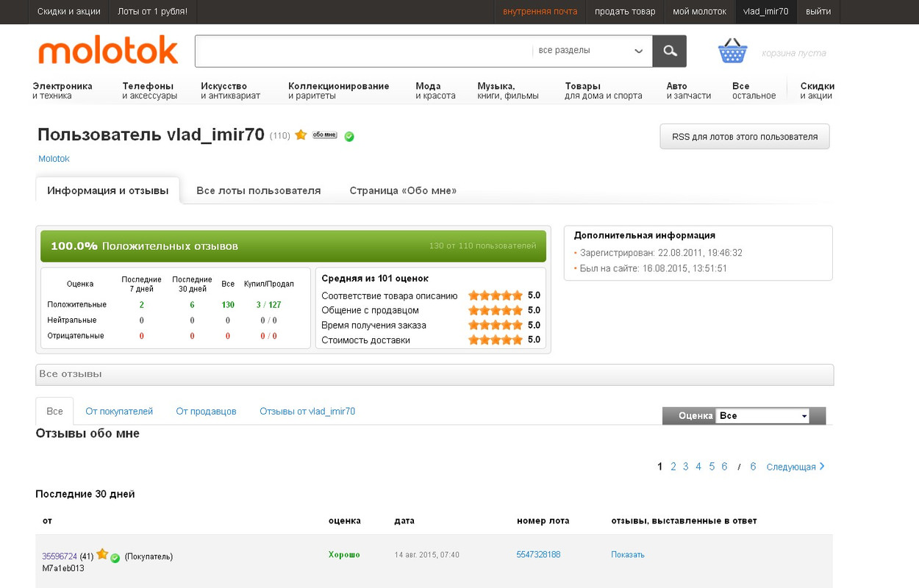This screenshot has width=919, height=588.
Task: Open 'Авто и запчасти' category menu
Action: tap(689, 90)
